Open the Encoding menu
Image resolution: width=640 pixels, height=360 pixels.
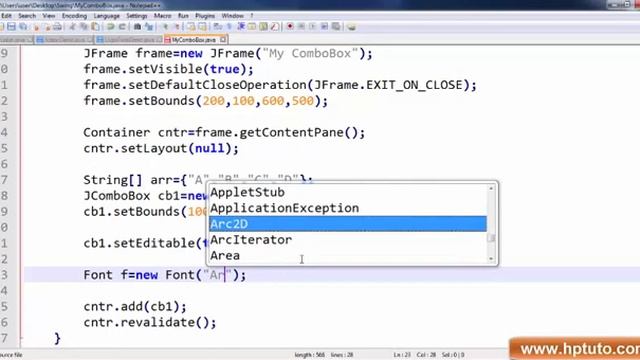click(x=74, y=16)
